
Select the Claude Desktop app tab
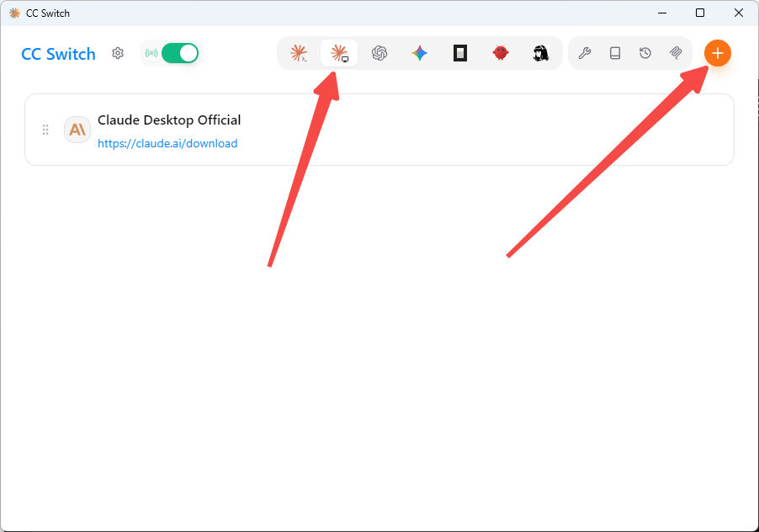[x=339, y=53]
